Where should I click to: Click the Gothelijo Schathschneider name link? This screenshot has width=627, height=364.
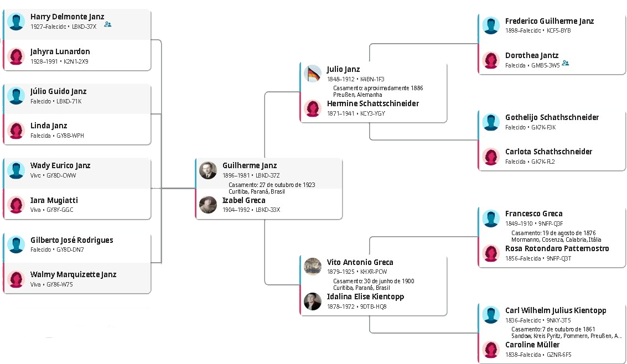[552, 117]
